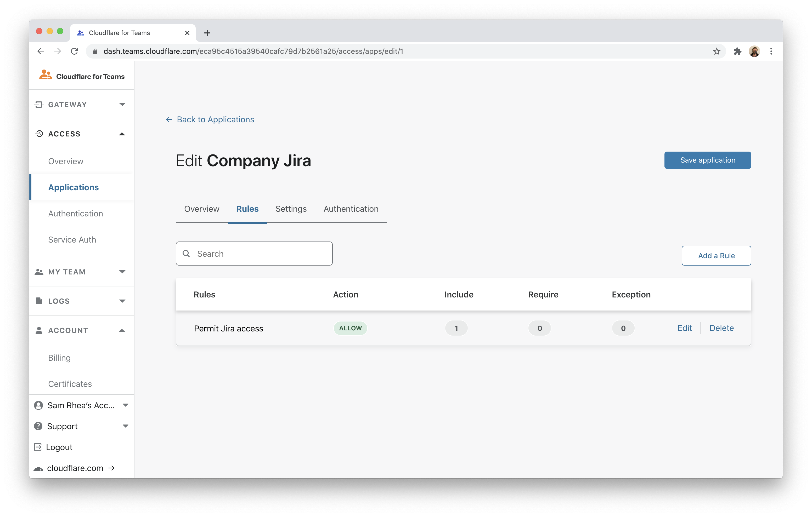The image size is (812, 517).
Task: Click the browser reload icon
Action: [x=75, y=51]
